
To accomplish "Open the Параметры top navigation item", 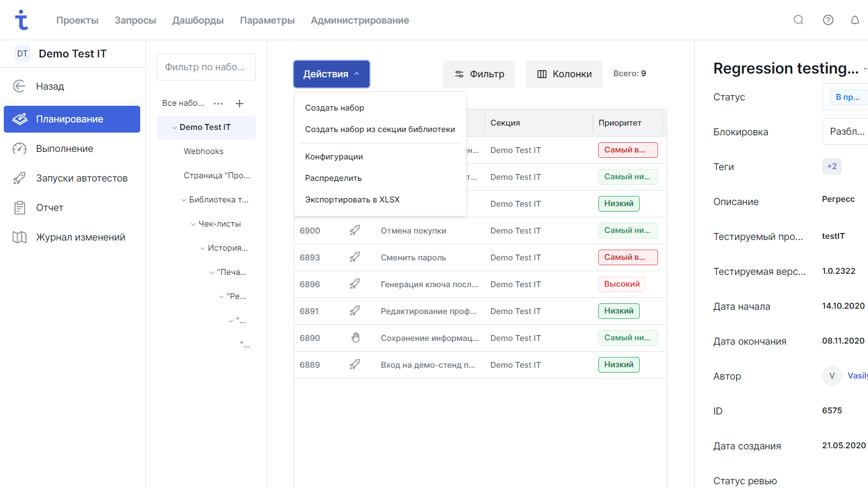I will [267, 20].
